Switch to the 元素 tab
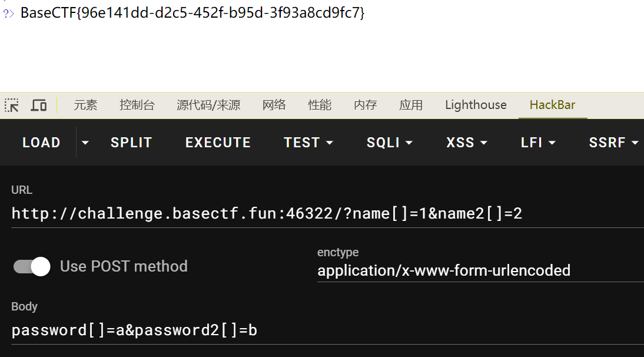This screenshot has height=357, width=644. [85, 105]
